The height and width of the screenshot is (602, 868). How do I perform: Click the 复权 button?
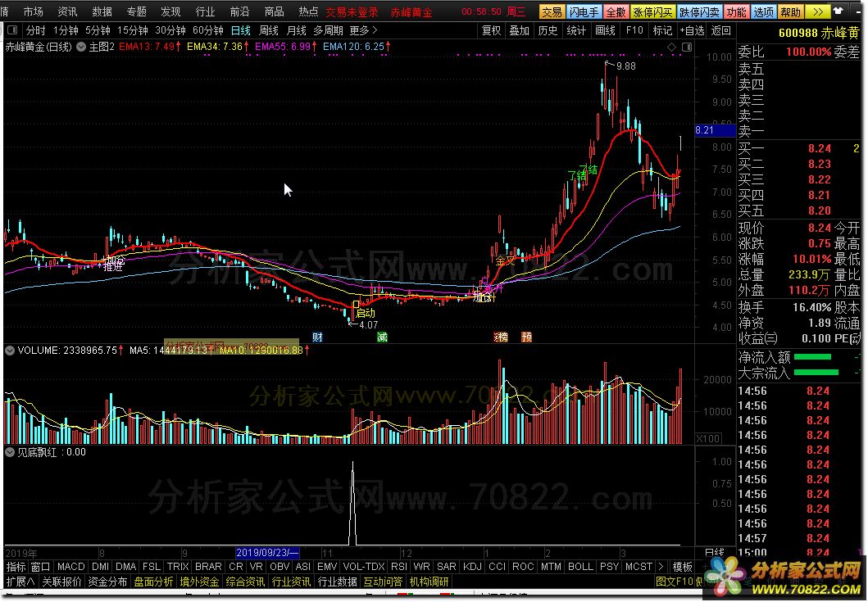pos(491,30)
